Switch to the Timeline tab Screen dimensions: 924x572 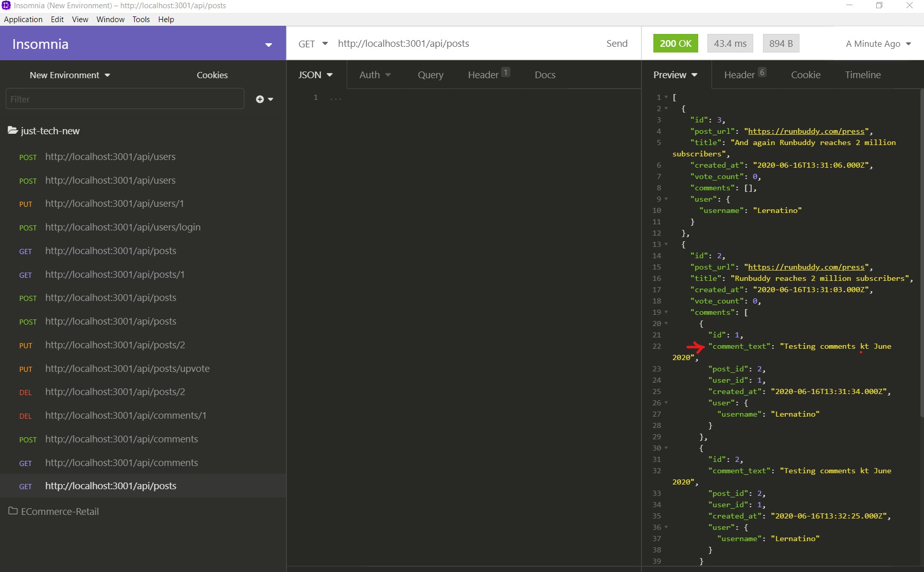point(863,75)
